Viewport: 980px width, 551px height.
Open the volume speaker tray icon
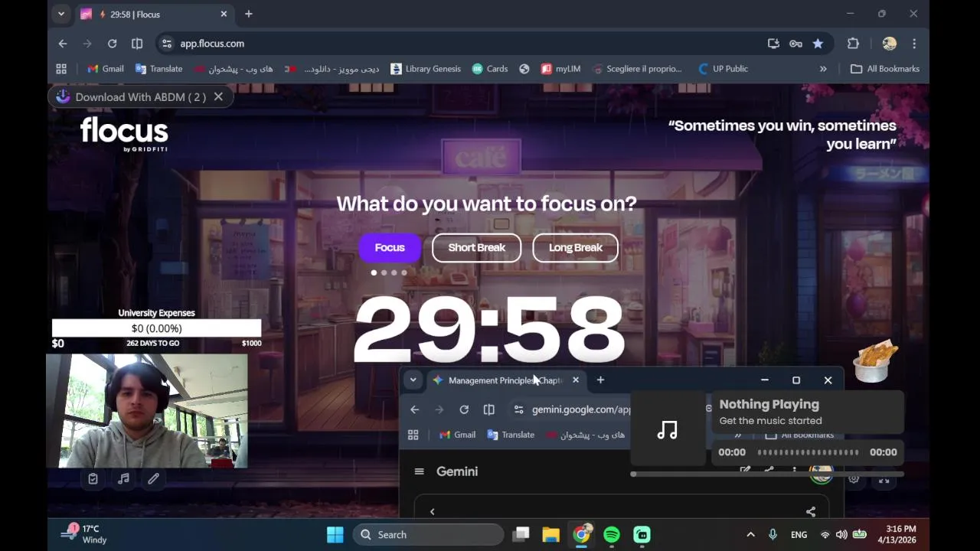point(841,535)
